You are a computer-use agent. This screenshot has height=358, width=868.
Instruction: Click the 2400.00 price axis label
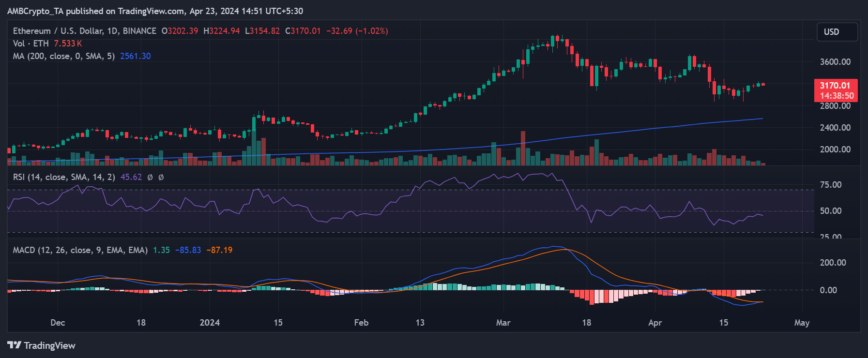836,128
